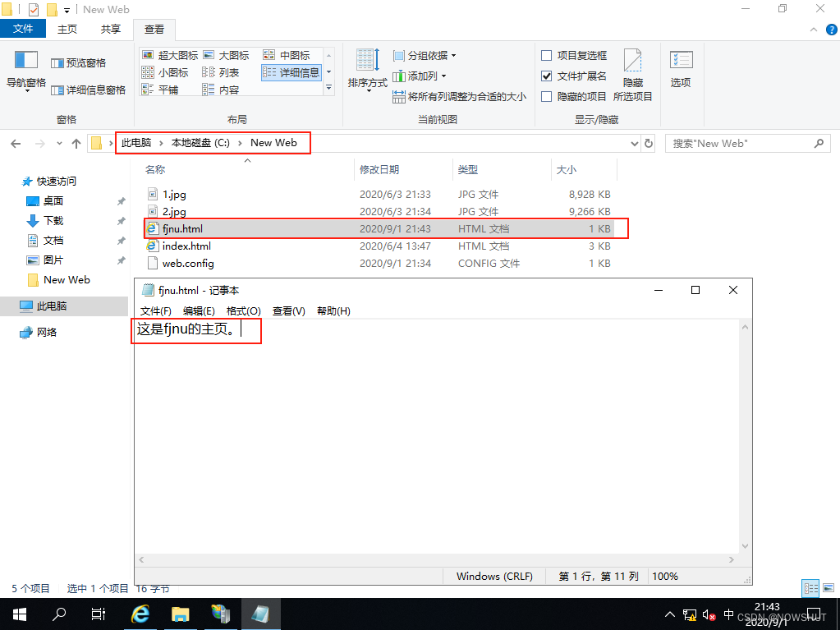Screen dimensions: 840x630
Task: Click the large icons view toggle in status bar
Action: point(829,588)
